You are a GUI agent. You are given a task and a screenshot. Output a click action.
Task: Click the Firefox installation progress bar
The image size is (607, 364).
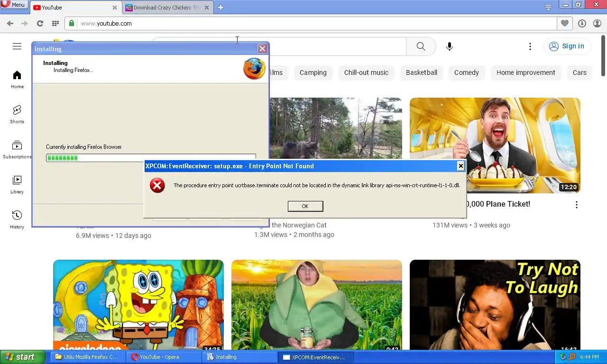pos(151,158)
